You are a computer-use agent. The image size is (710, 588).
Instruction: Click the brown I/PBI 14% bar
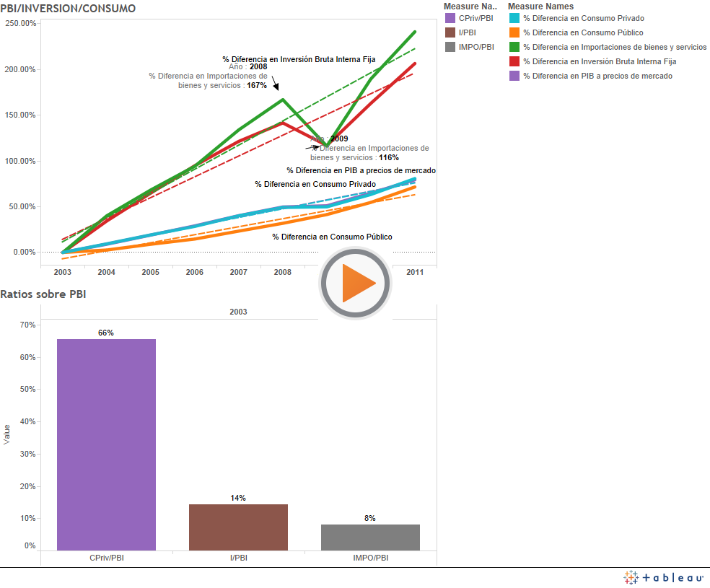[238, 527]
